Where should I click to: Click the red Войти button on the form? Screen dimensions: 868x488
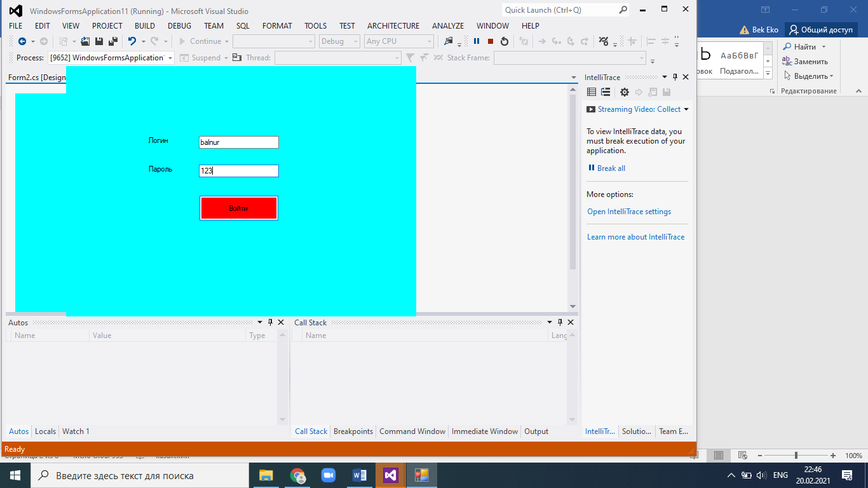239,208
